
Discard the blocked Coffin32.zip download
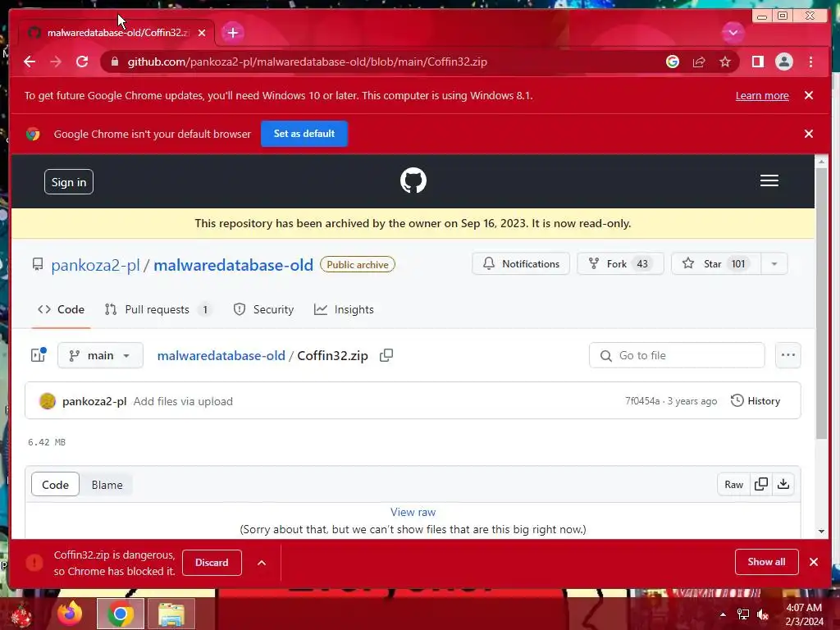pyautogui.click(x=212, y=563)
